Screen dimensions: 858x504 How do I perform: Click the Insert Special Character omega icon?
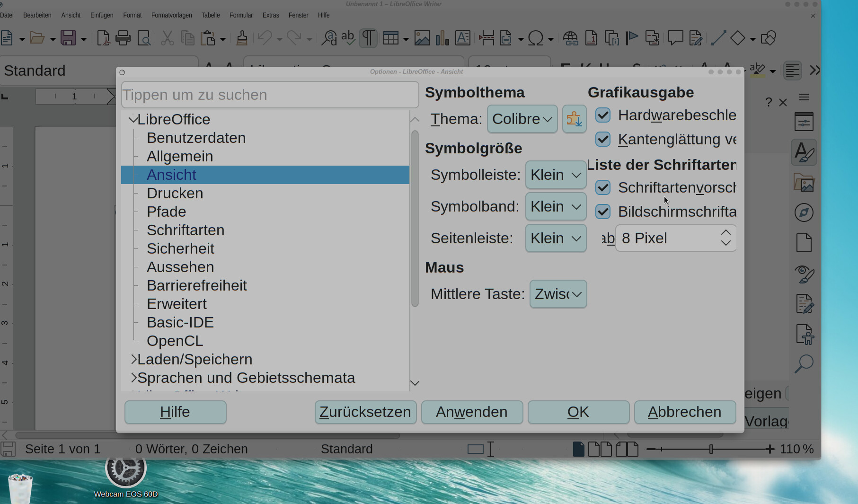point(536,38)
